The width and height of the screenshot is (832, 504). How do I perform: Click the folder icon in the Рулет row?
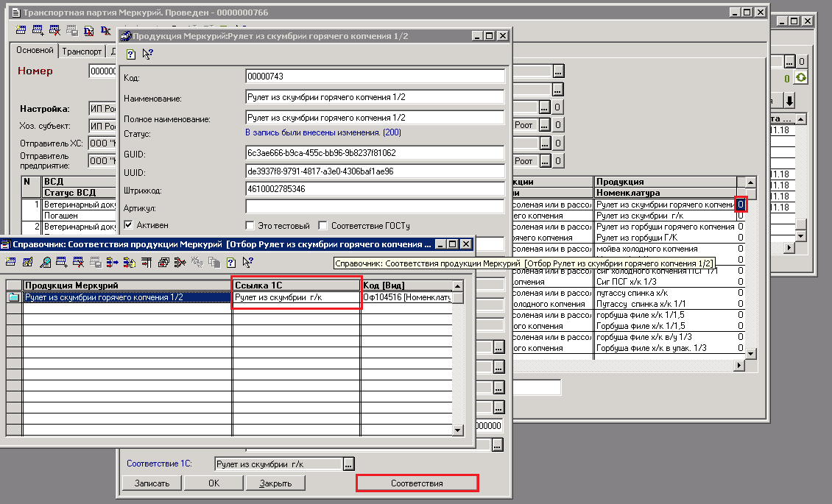tap(14, 297)
